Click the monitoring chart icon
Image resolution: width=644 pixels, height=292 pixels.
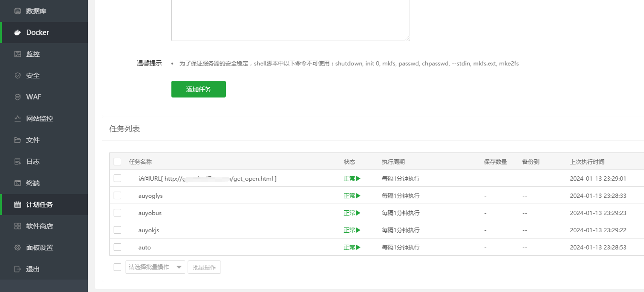18,54
